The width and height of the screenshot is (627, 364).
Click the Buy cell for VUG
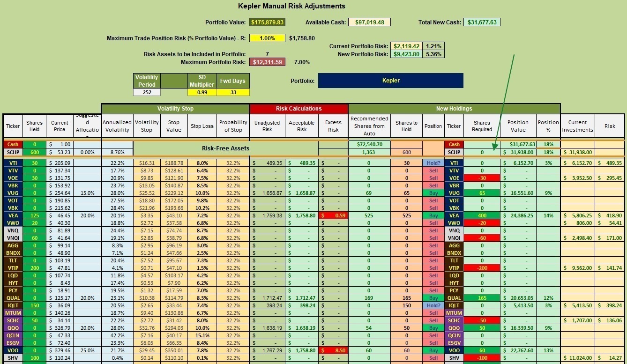(433, 193)
